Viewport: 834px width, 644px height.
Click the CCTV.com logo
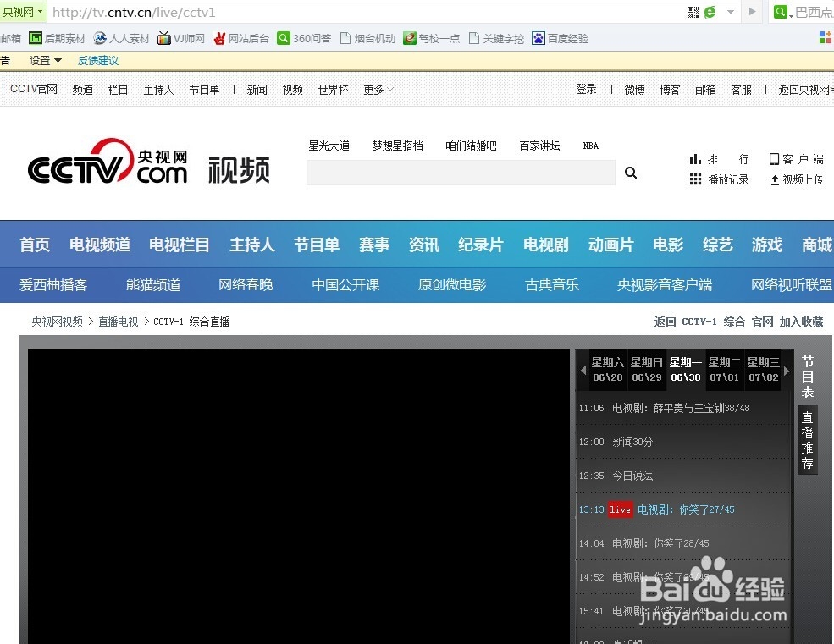point(108,161)
